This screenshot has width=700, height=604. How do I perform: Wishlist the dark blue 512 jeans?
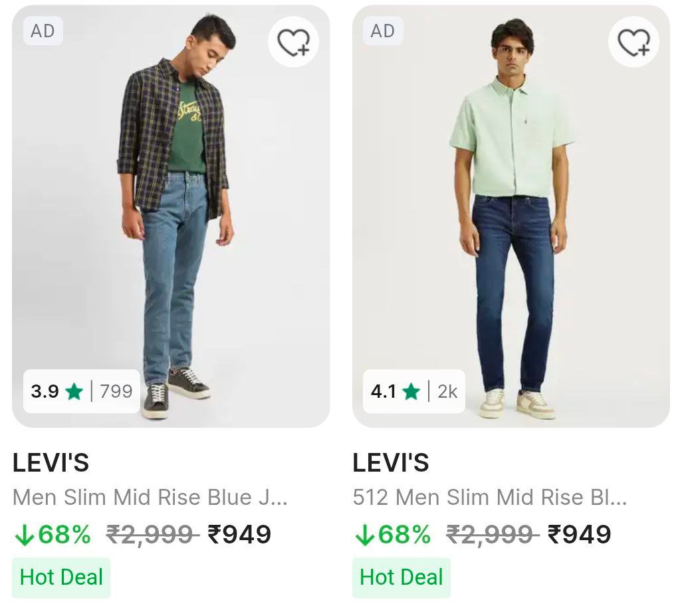pos(634,43)
